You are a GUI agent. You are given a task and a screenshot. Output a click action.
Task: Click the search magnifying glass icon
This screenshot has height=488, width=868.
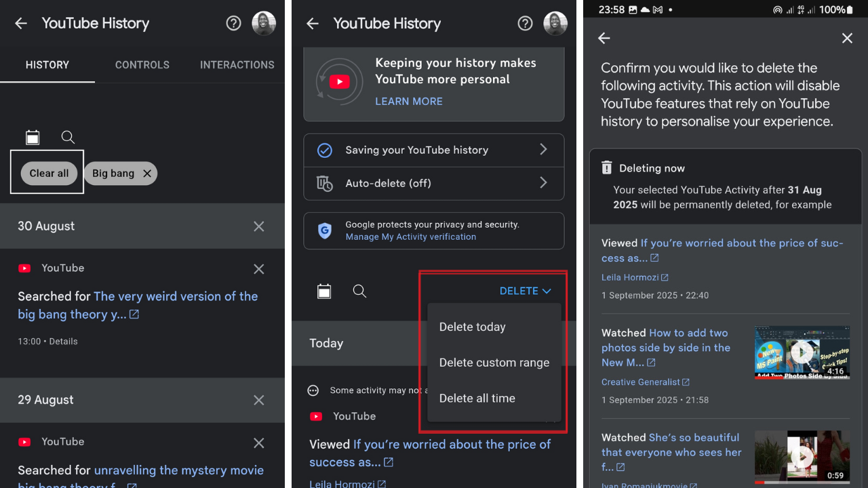coord(68,137)
